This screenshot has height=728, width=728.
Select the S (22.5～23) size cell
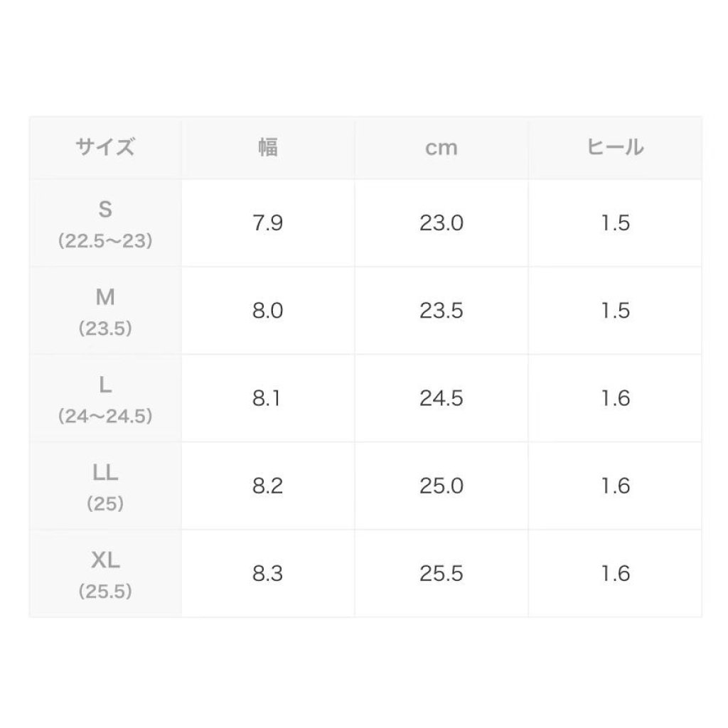coord(105,223)
